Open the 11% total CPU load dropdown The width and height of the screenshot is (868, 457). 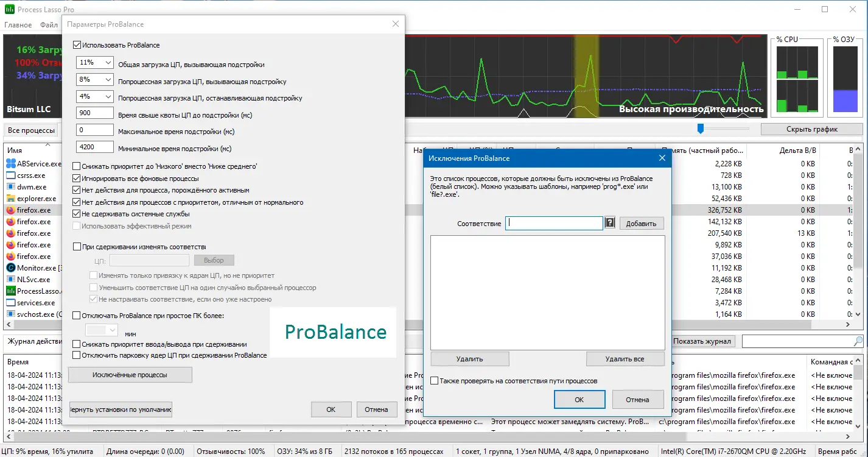click(x=95, y=62)
